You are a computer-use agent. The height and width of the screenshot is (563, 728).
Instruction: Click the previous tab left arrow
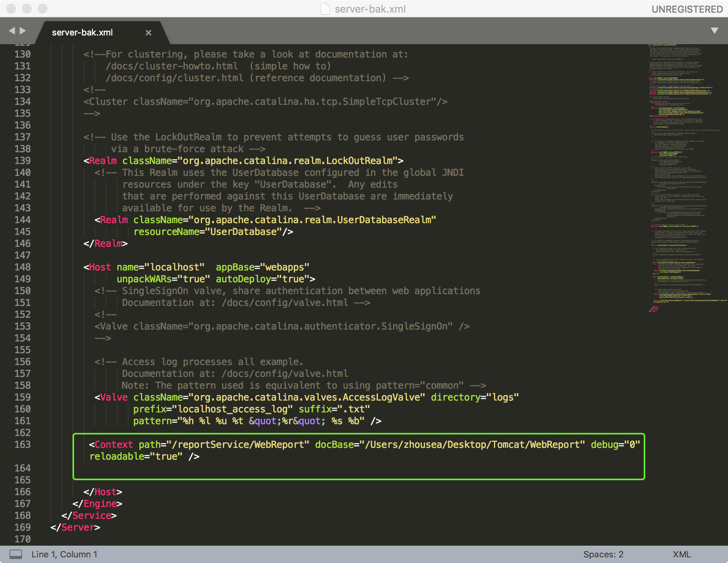(11, 31)
